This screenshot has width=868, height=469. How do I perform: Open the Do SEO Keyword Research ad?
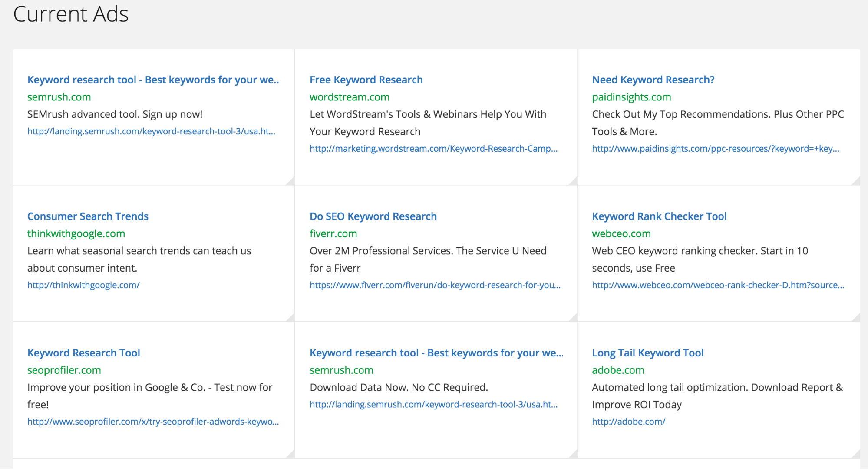(373, 216)
